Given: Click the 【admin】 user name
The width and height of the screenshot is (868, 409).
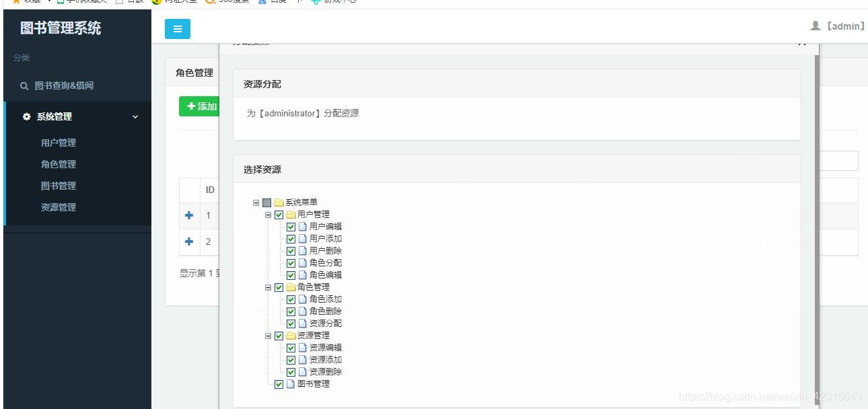Looking at the screenshot, I should [846, 26].
